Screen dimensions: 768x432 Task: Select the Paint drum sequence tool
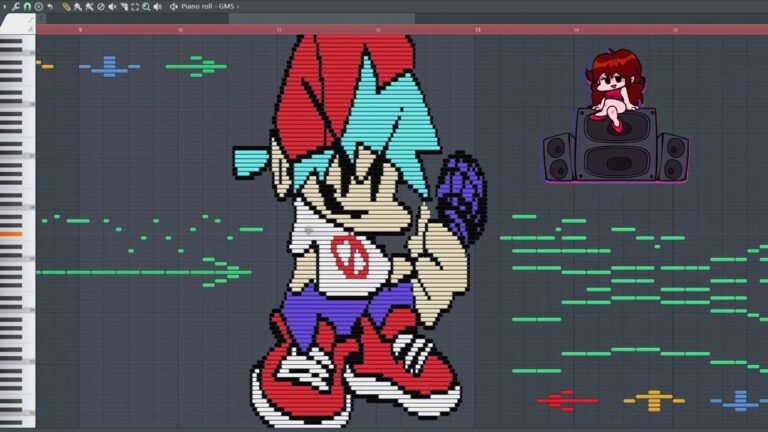(x=89, y=6)
